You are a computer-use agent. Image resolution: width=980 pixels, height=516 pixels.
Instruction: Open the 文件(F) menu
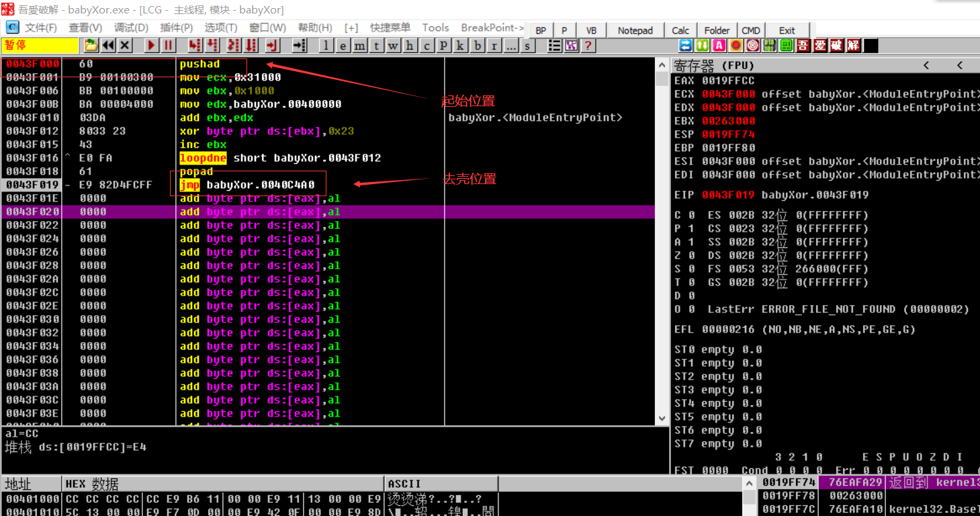point(41,28)
